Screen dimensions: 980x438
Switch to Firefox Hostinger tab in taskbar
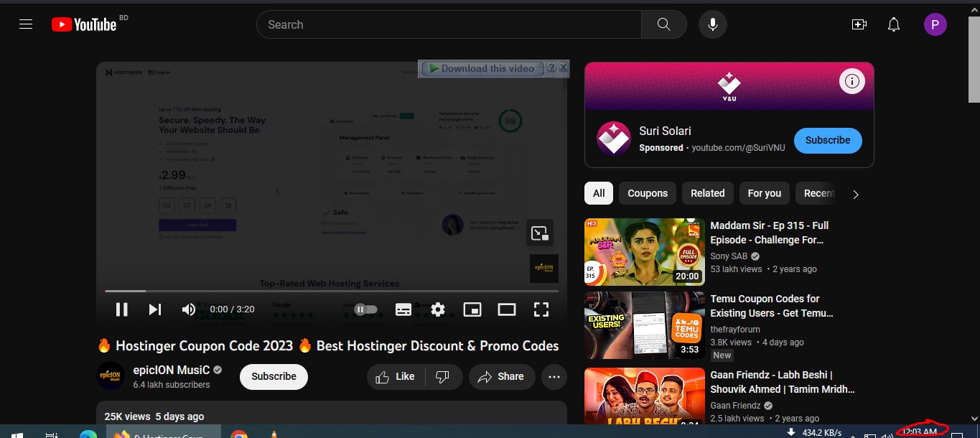(x=164, y=433)
